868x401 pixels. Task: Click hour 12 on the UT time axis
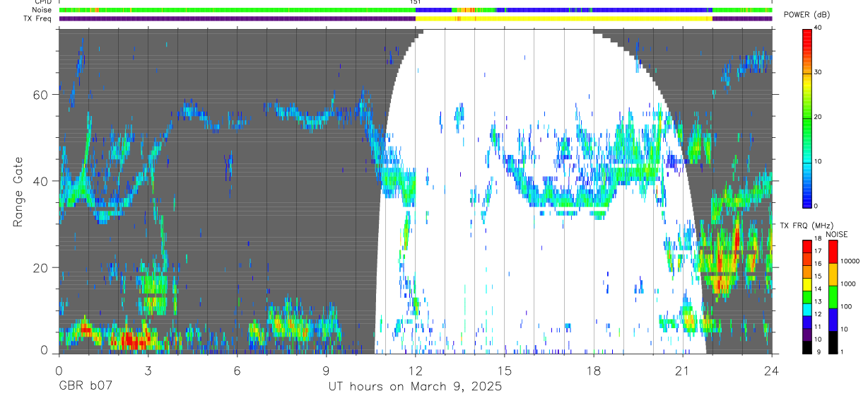[415, 370]
